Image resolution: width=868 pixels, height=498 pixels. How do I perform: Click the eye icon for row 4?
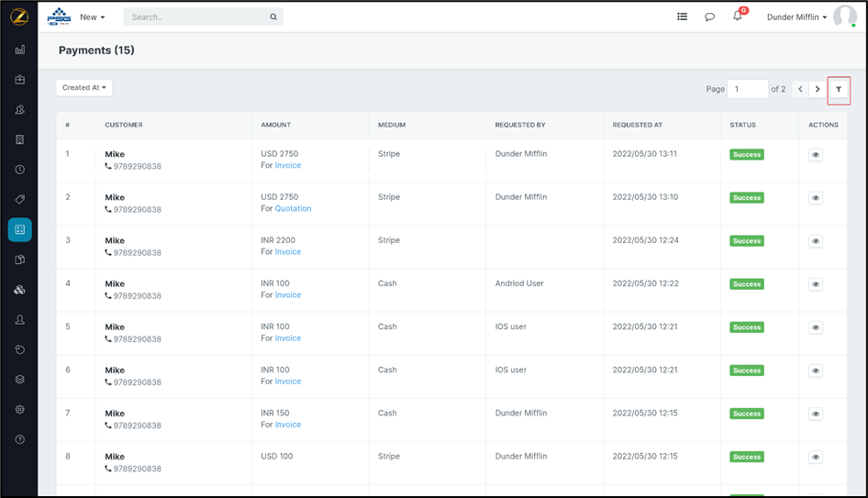pos(816,284)
